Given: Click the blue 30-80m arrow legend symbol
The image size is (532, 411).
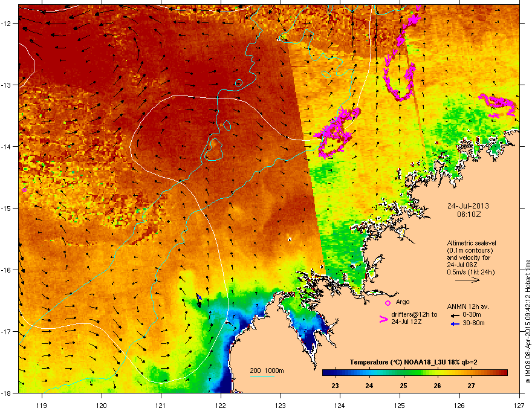Looking at the screenshot, I should click(x=455, y=324).
